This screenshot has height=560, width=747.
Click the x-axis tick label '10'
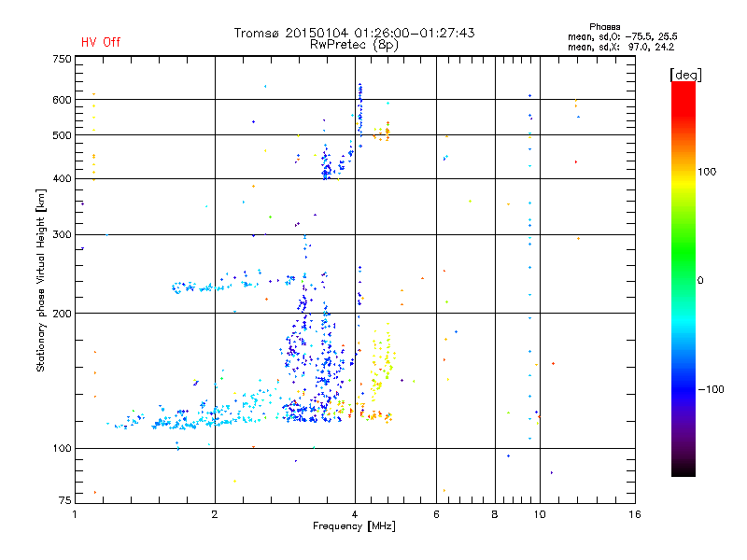(540, 514)
